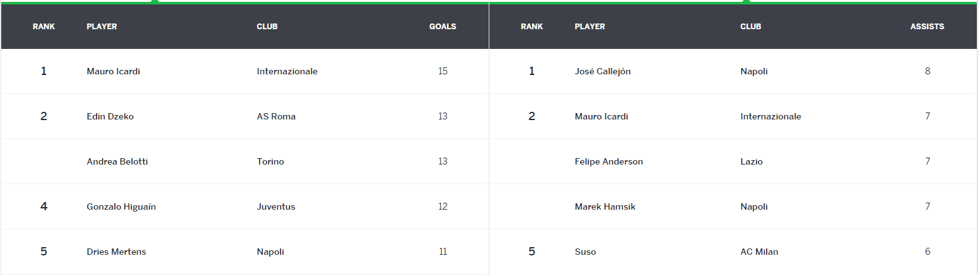Open José Callejón's player entry

[602, 71]
